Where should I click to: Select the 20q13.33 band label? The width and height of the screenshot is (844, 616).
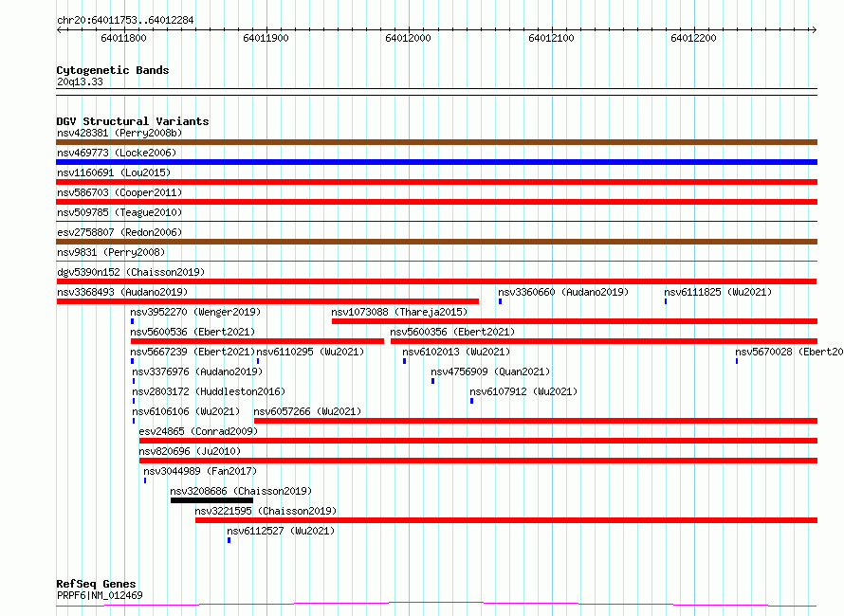80,82
